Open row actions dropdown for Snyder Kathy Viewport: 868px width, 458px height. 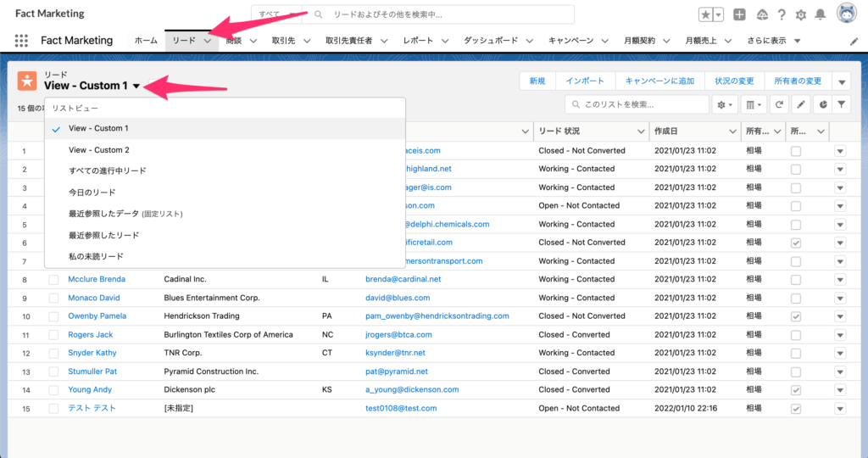click(x=840, y=353)
